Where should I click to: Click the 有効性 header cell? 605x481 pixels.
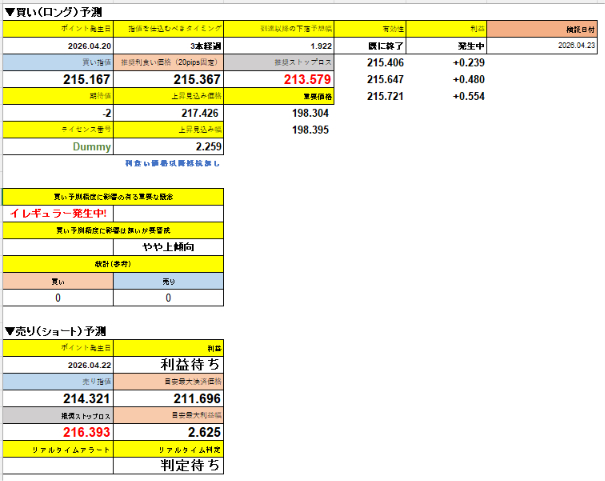point(370,29)
